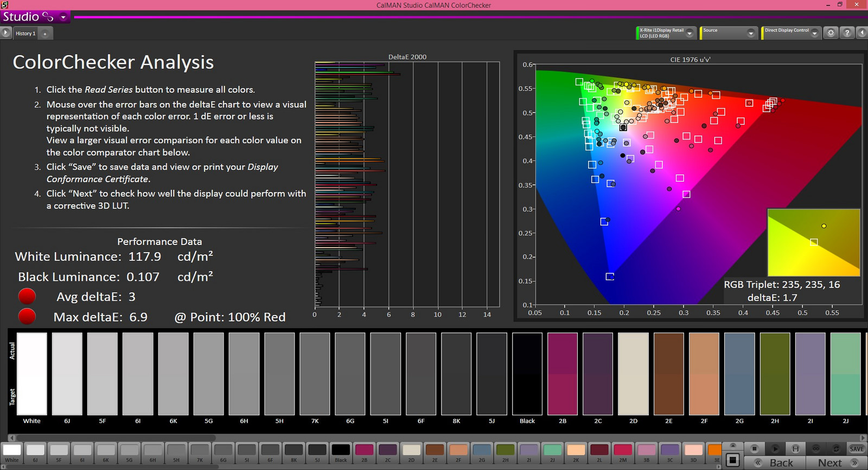Screen dimensions: 868x470
Task: Select the 5F gray patch in bottom strip
Action: [x=59, y=453]
